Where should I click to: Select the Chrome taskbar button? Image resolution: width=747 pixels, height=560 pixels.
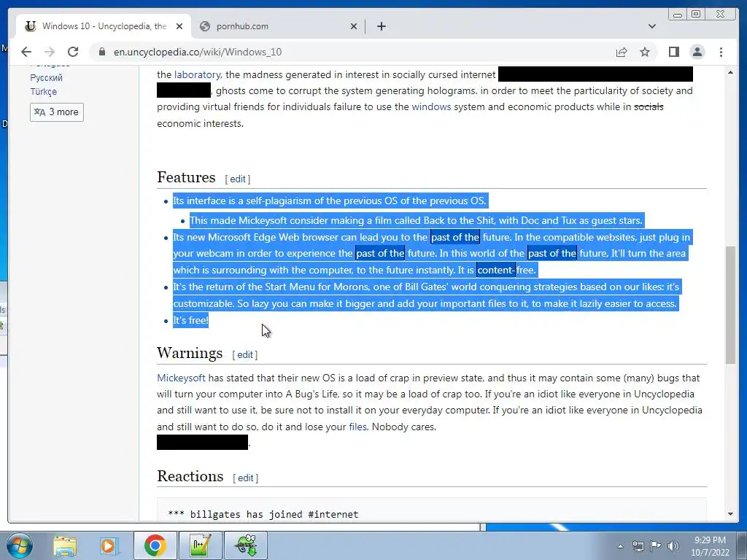pos(155,545)
